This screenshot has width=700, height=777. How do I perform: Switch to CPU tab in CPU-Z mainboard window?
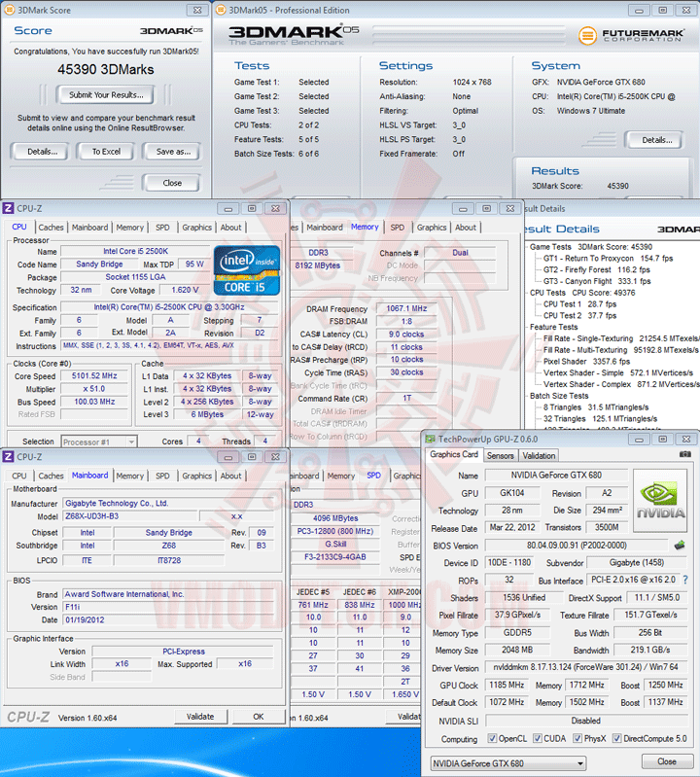coord(18,476)
